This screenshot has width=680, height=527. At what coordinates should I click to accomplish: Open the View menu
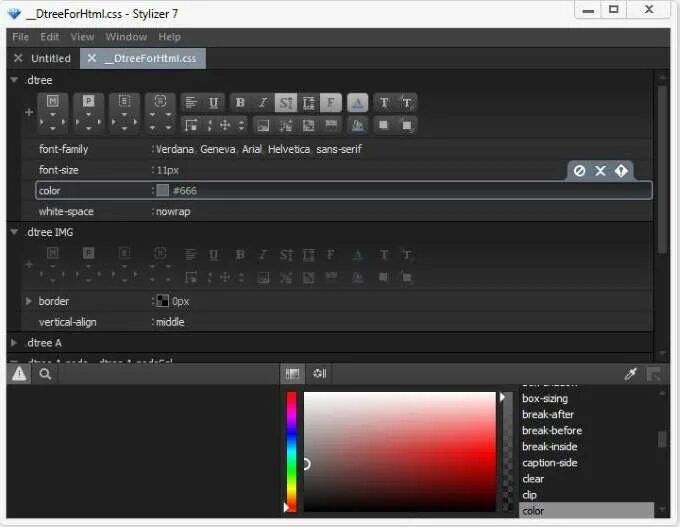82,37
